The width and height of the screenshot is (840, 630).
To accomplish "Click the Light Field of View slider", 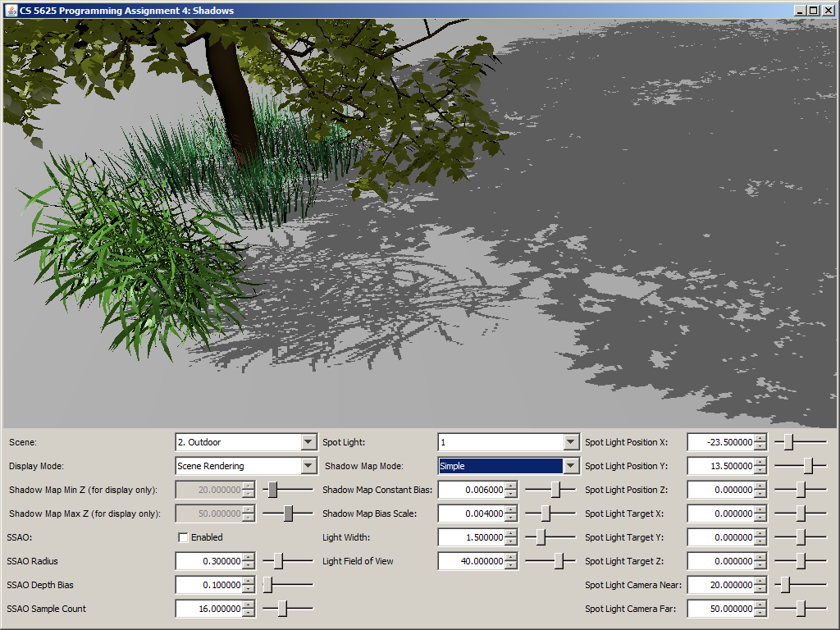I will pos(559,562).
